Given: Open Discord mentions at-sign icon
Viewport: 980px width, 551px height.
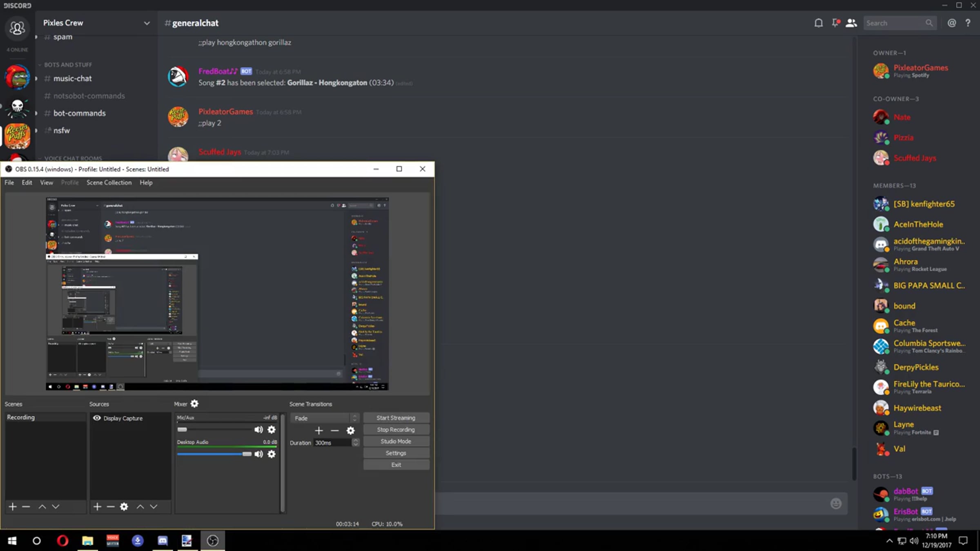Looking at the screenshot, I should tap(951, 23).
